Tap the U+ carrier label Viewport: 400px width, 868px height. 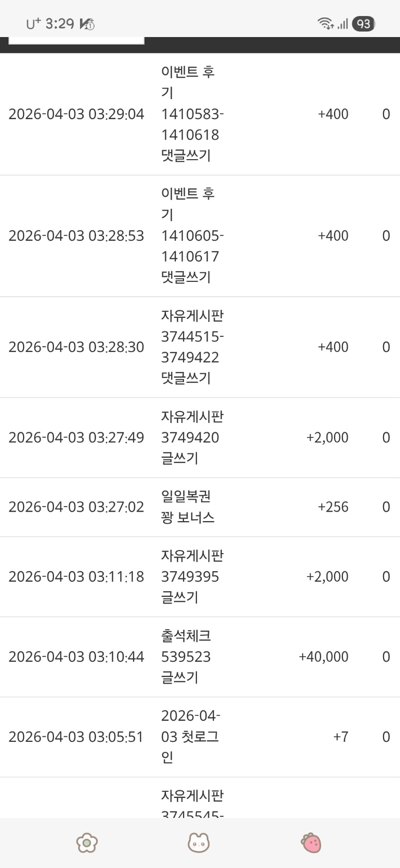(33, 24)
